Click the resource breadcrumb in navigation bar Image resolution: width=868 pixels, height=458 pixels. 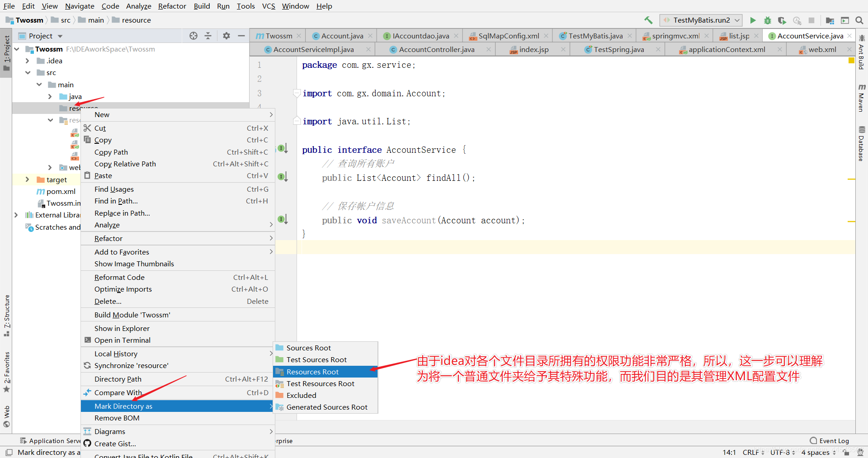136,20
